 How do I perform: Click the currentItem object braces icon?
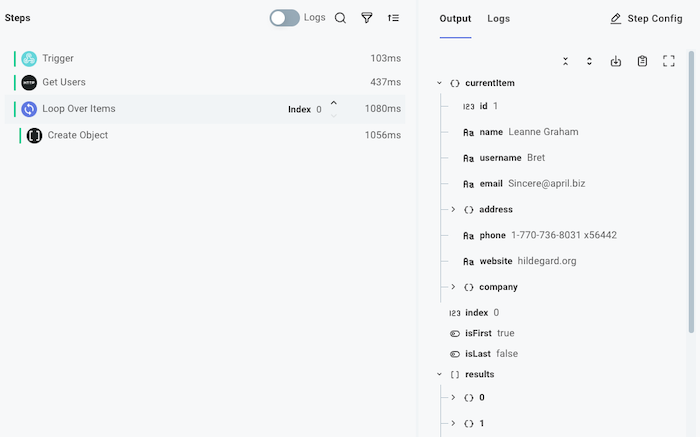click(x=454, y=83)
